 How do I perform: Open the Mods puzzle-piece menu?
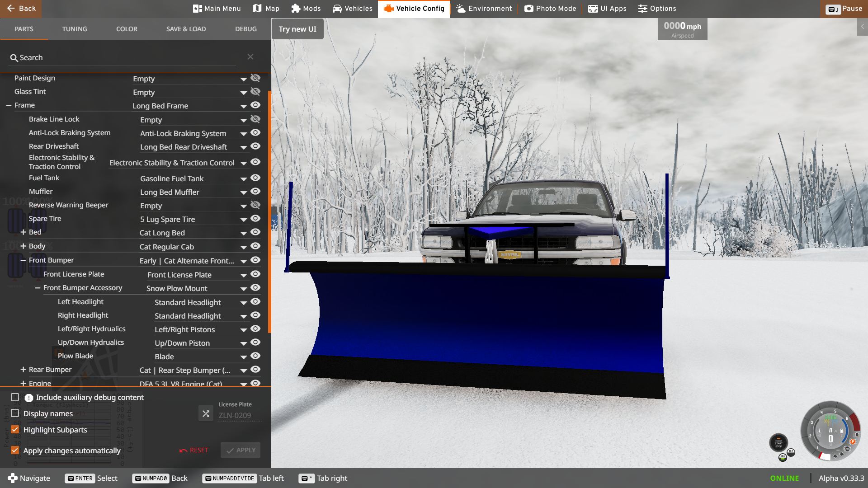coord(306,9)
